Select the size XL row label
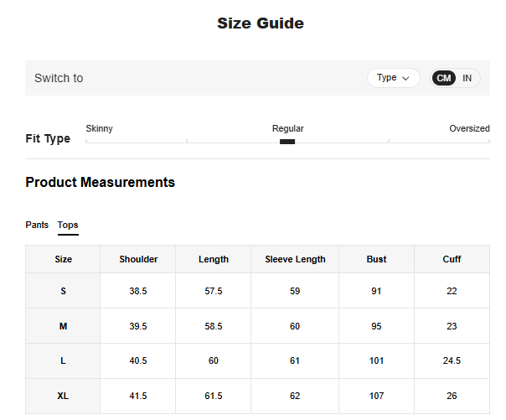The height and width of the screenshot is (420, 506). click(63, 396)
